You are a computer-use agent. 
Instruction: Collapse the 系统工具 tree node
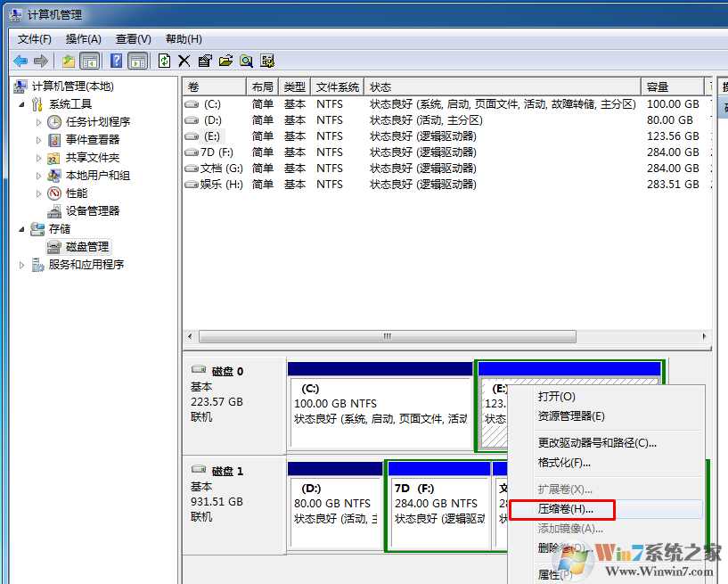(x=22, y=104)
